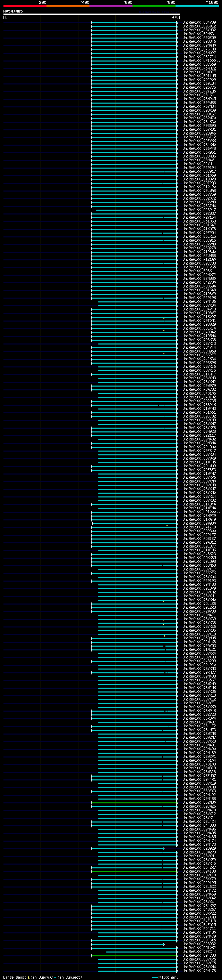Open hit UniRef100_Q9M495
Screen dimensions: 222x980
pyautogui.click(x=199, y=833)
